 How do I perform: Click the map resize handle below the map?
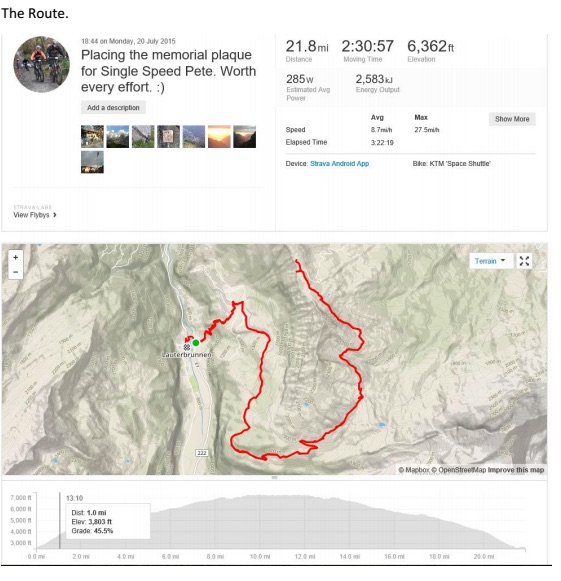click(x=275, y=478)
